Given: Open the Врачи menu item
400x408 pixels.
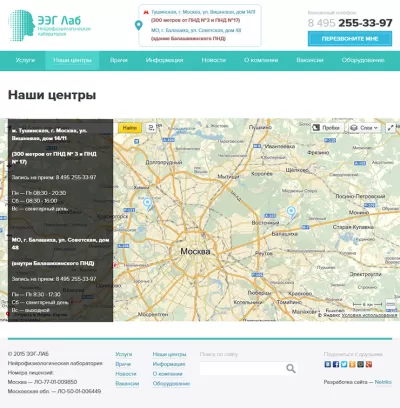Looking at the screenshot, I should (x=119, y=60).
